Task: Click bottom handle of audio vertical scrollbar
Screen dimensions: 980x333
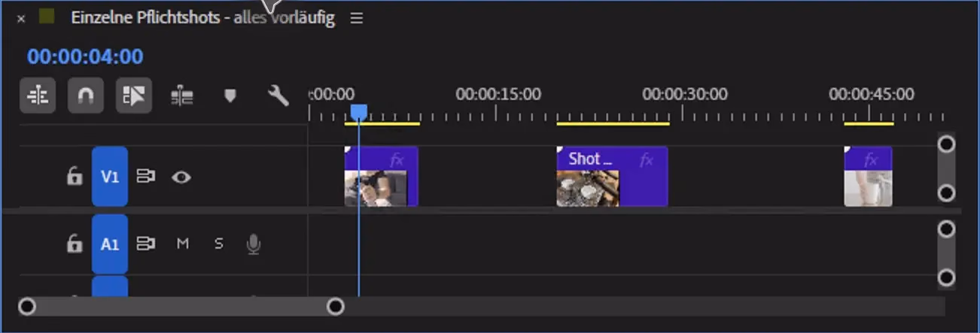Action: (x=947, y=278)
